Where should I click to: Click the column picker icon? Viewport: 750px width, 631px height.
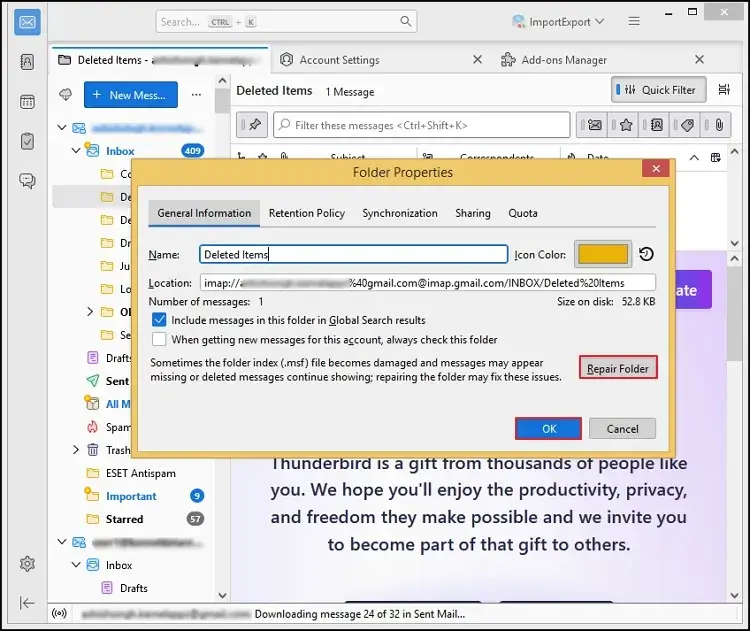716,157
